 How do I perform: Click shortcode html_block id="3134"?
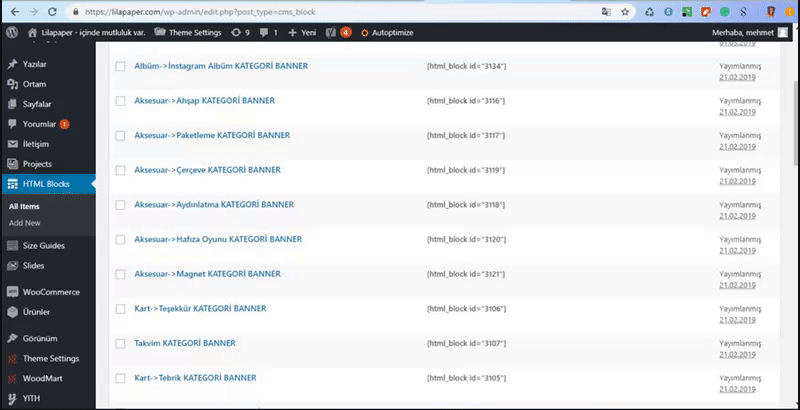tap(466, 66)
